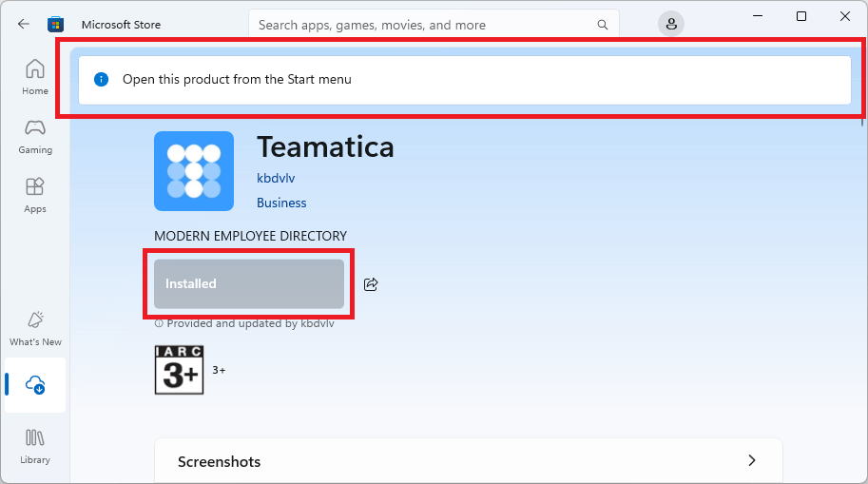
Task: Open the kbdvlv publisher link
Action: (x=276, y=179)
